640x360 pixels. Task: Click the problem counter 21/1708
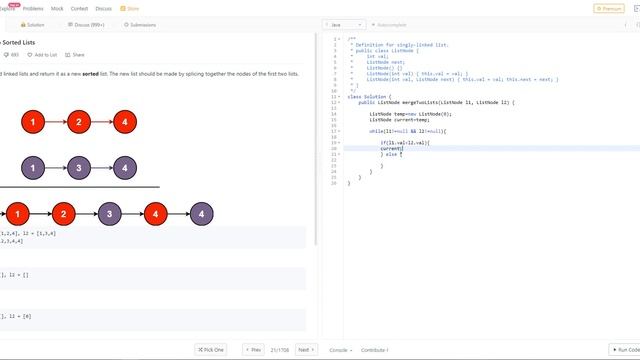tap(280, 350)
